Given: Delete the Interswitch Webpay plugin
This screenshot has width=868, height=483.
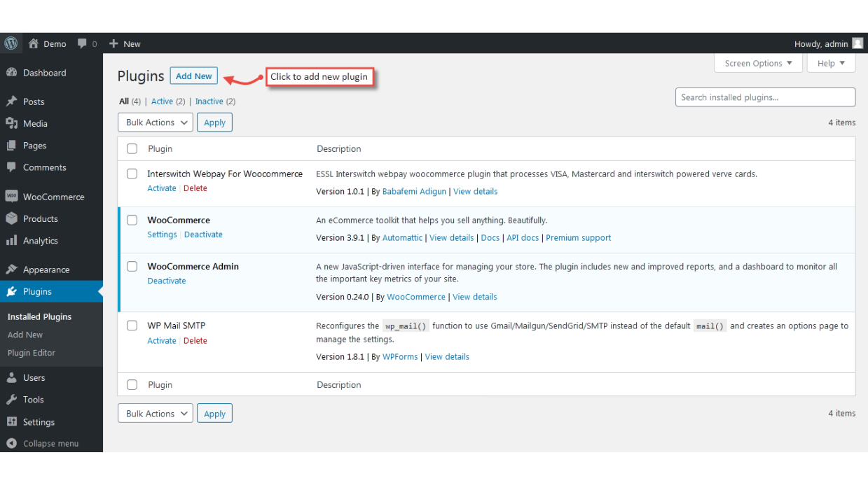Looking at the screenshot, I should (195, 188).
